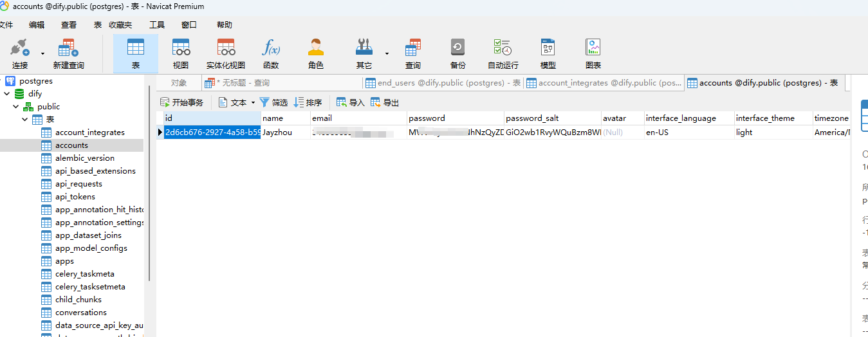
Task: Select api_tokens table in tree
Action: 75,197
